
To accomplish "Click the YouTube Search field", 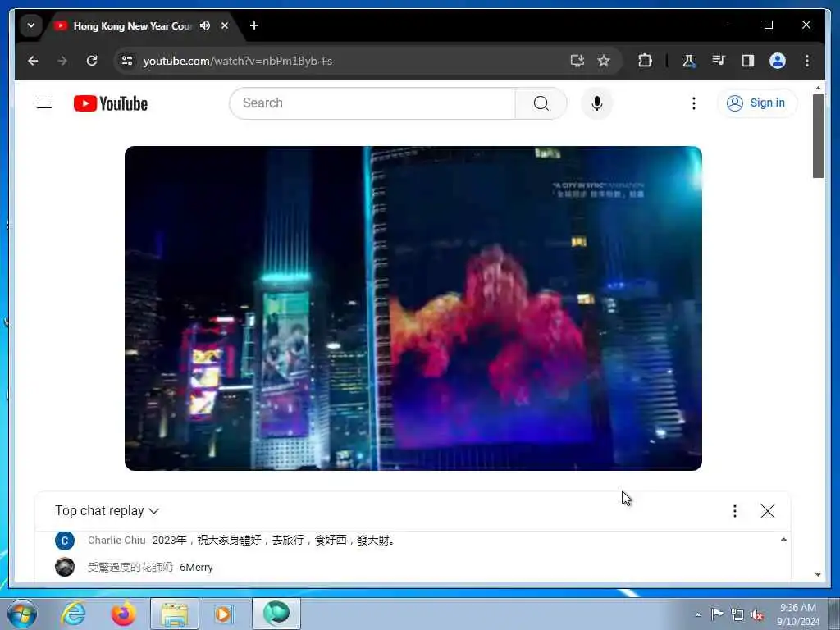I will 372,103.
